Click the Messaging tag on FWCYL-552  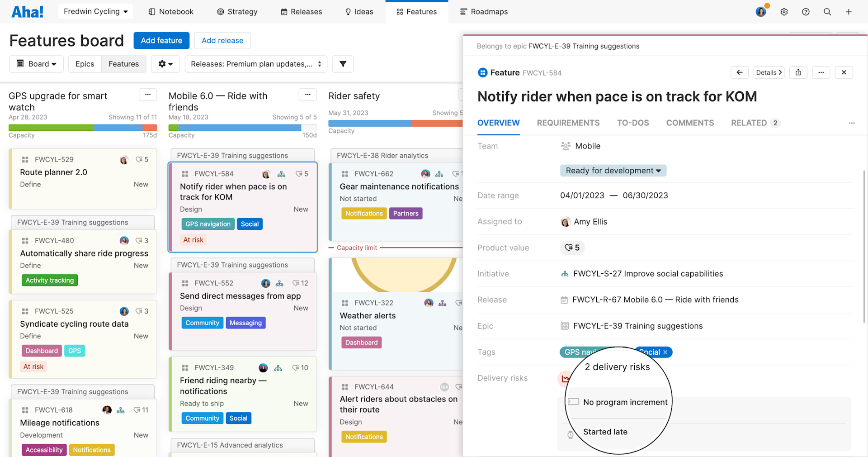coord(245,323)
